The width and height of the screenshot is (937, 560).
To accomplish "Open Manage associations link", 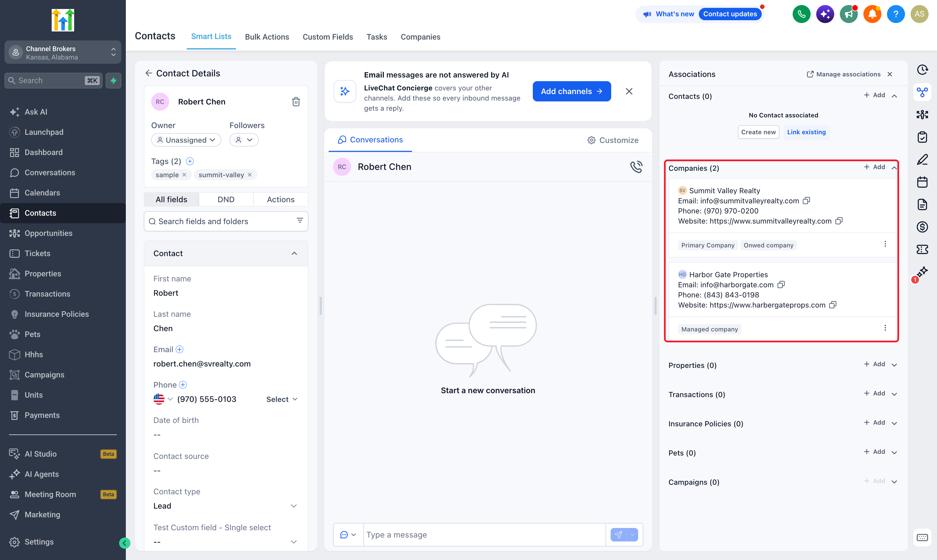I will 843,74.
